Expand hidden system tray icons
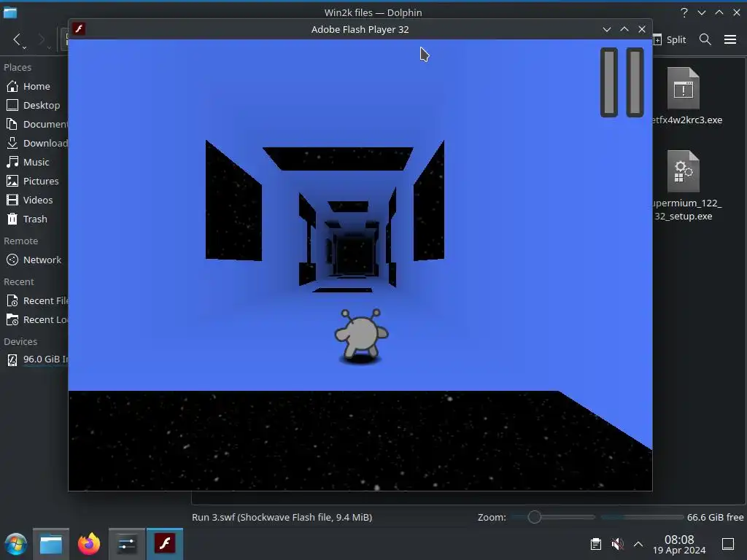This screenshot has width=747, height=560. coord(638,544)
